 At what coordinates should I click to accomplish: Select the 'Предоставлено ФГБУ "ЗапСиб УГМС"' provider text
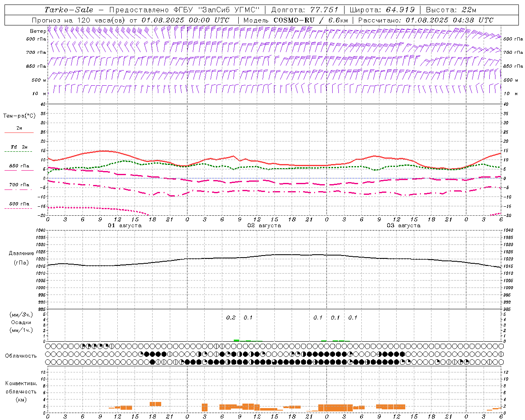coord(185,10)
